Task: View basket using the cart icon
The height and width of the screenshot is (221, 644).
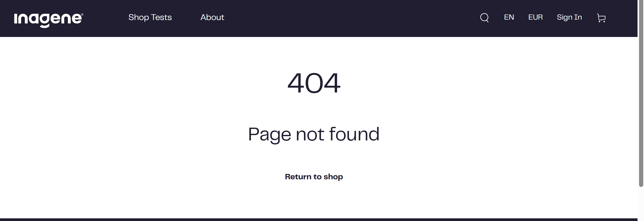Action: pos(601,18)
